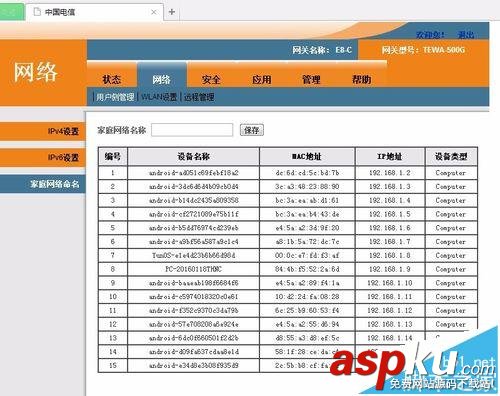Screen dimensions: 500x396
Task: Select device name PC-20160118THMC
Action: click(x=193, y=269)
